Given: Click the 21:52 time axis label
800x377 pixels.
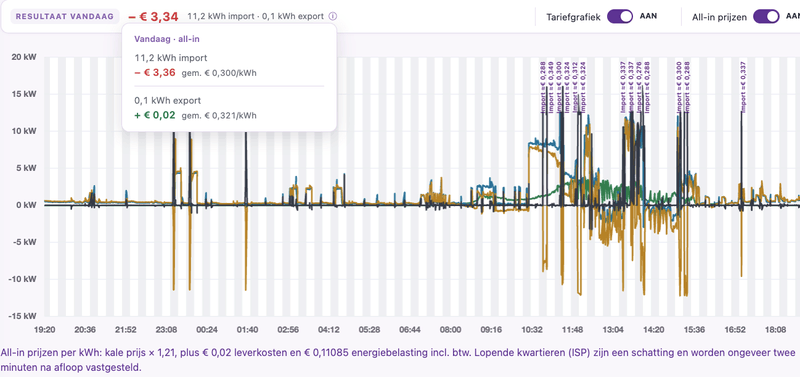Looking at the screenshot, I should pyautogui.click(x=126, y=330).
